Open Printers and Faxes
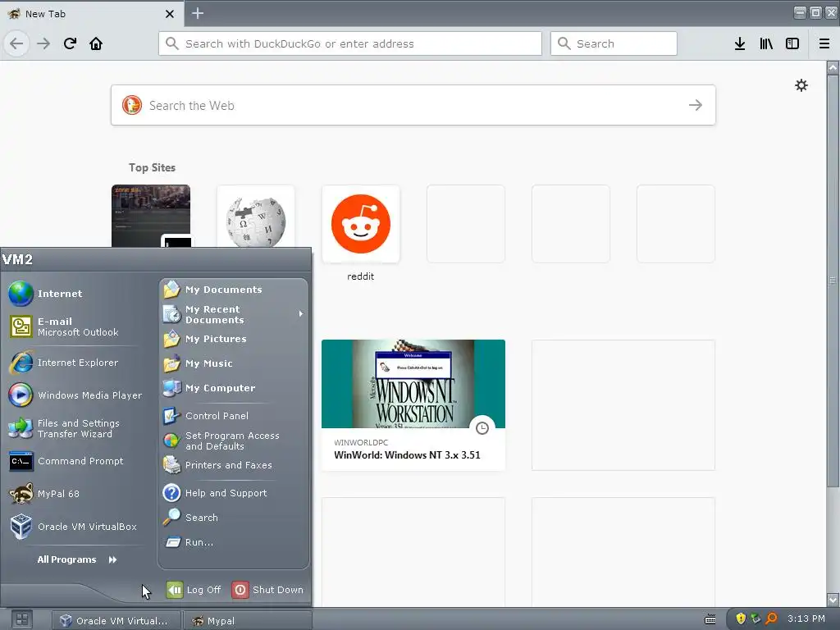Screen dimensions: 840x630 [234, 465]
